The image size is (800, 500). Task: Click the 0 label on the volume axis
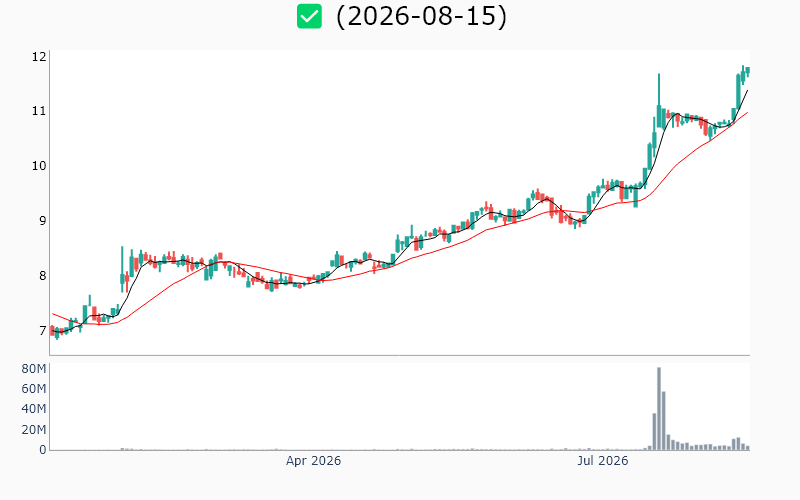coord(43,450)
